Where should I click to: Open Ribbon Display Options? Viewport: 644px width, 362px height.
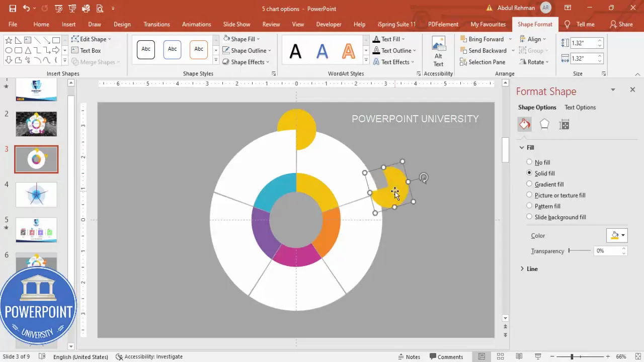click(x=568, y=9)
